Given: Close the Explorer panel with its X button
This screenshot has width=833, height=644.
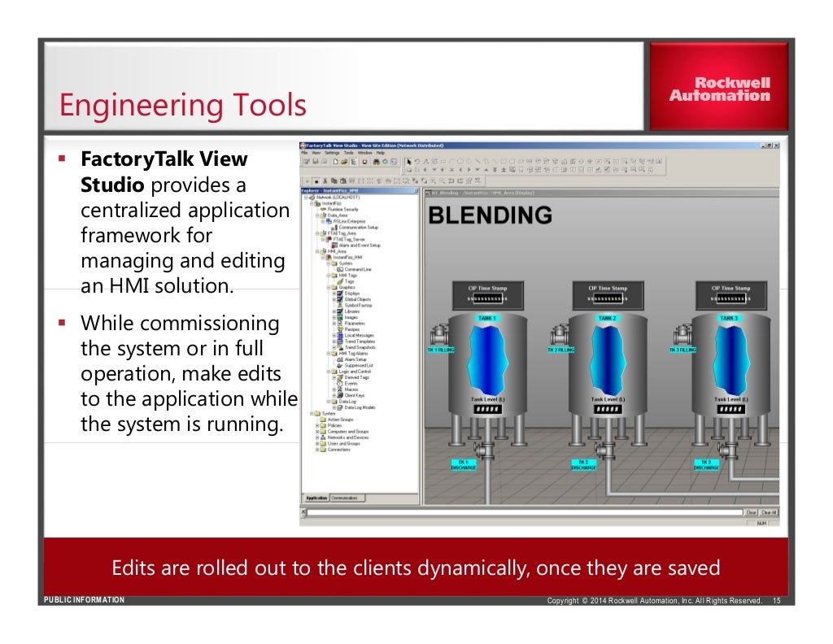Looking at the screenshot, I should point(416,190).
